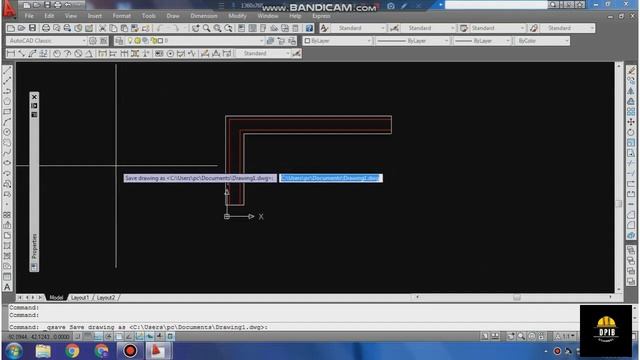Viewport: 640px width, 360px height.
Task: Click the Center Mark dimension icon
Action: (170, 53)
